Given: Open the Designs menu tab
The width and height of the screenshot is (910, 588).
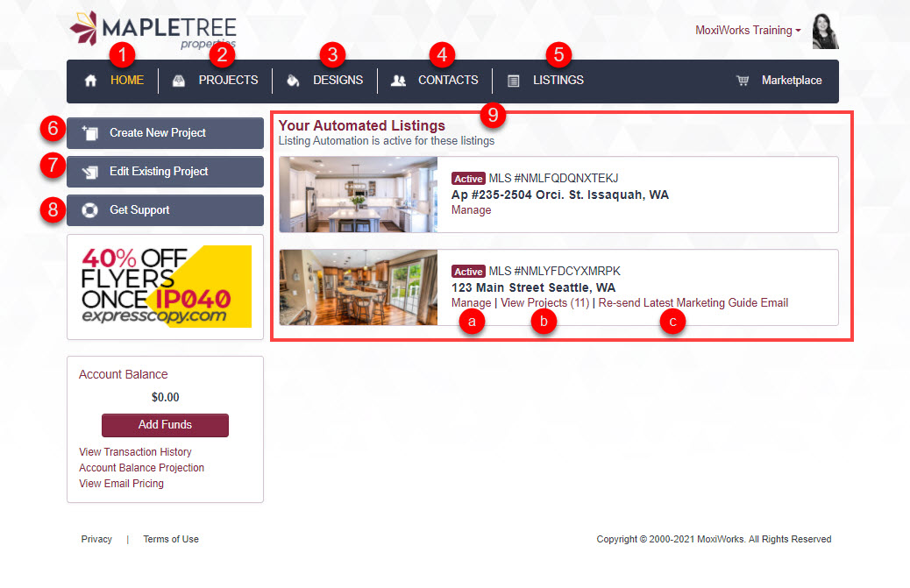Looking at the screenshot, I should coord(338,80).
